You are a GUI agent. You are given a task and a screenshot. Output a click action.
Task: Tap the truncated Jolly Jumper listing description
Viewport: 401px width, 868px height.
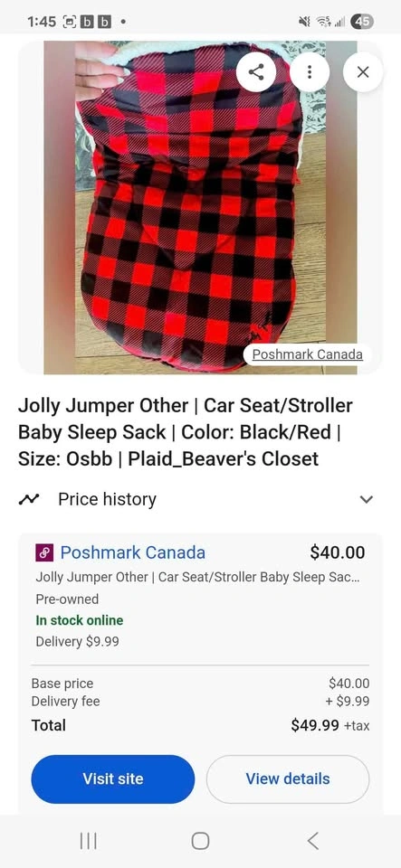197,577
